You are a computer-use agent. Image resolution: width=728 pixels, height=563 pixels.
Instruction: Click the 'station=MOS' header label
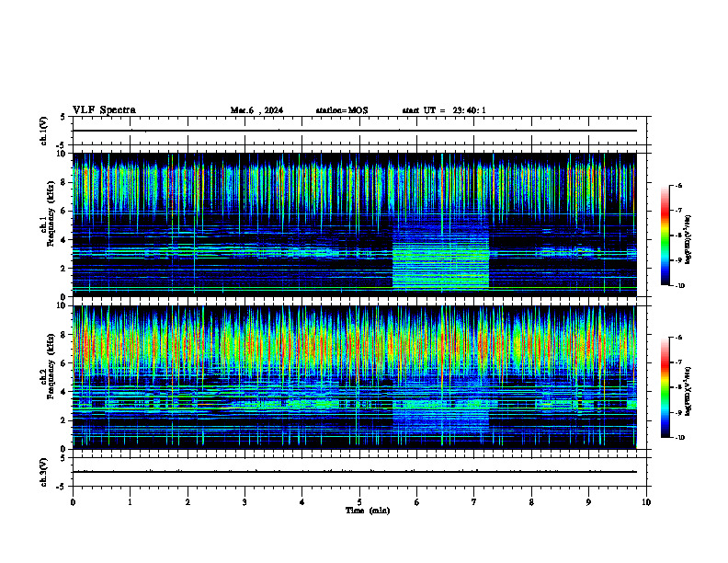click(x=342, y=110)
